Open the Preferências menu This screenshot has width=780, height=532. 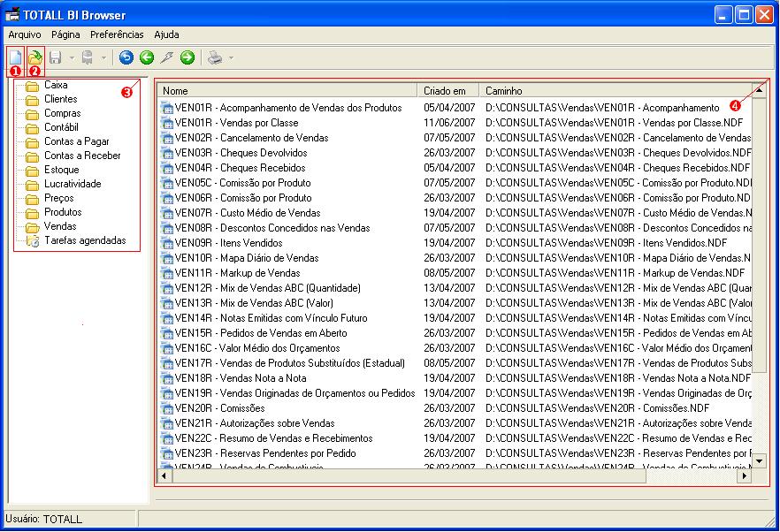coord(117,34)
